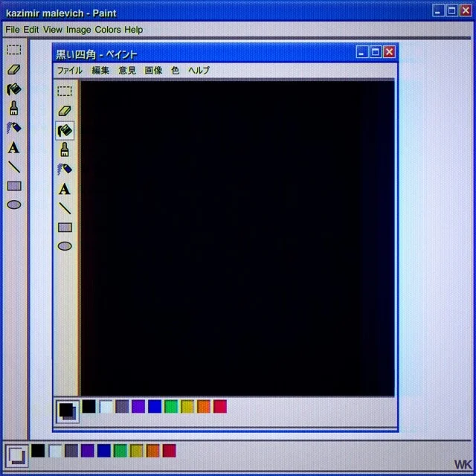Pick the green swatch in the outer palette
Screen dimensions: 476x476
[120, 451]
